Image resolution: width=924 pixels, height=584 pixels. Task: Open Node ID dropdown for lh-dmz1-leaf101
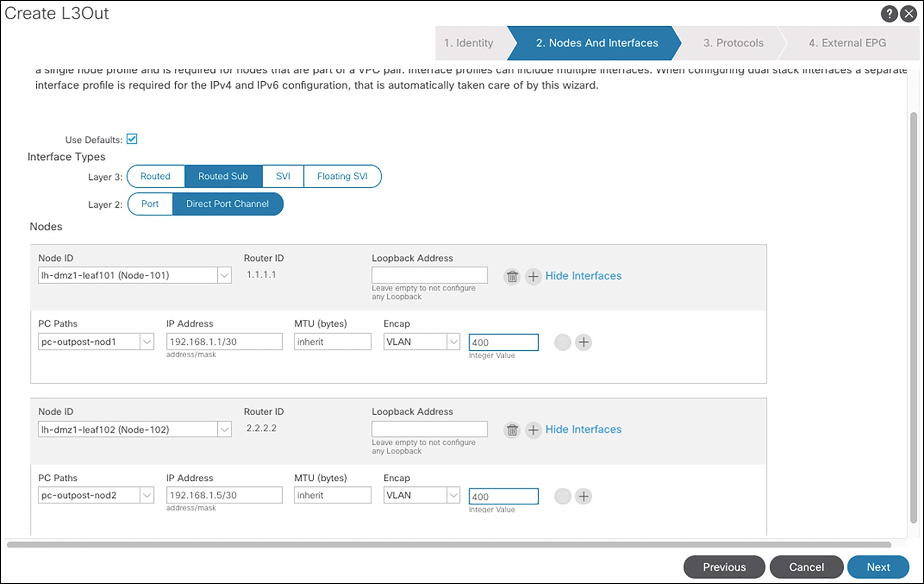tap(224, 275)
